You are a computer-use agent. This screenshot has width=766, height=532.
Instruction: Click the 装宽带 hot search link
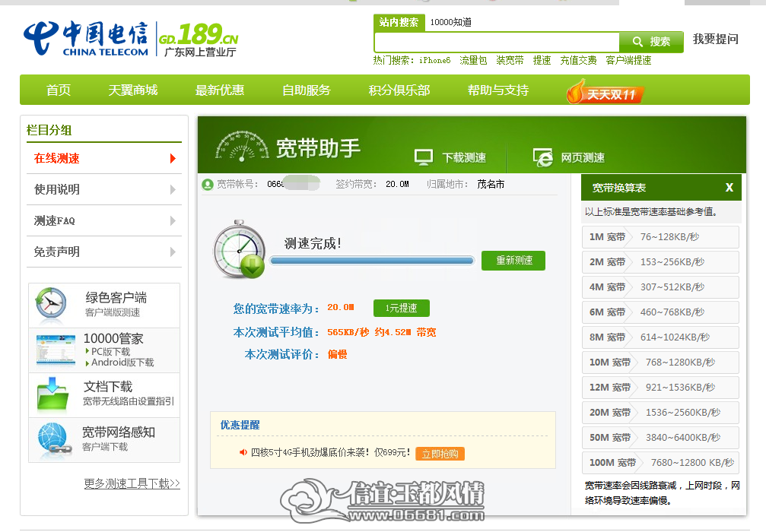coord(510,61)
